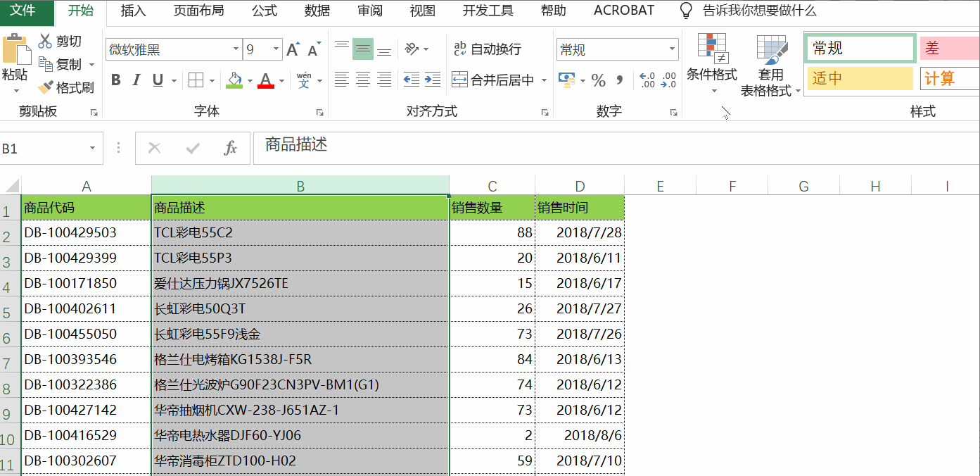The width and height of the screenshot is (980, 476).
Task: Open the Clipboard pane launcher
Action: [x=94, y=113]
